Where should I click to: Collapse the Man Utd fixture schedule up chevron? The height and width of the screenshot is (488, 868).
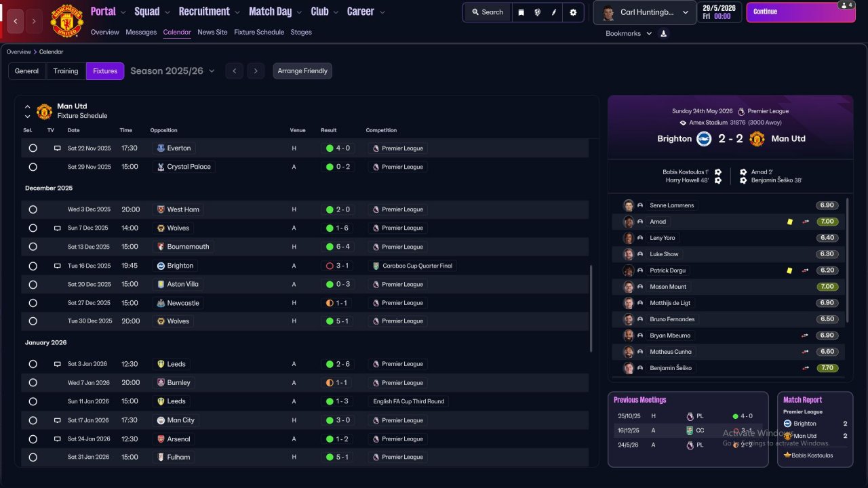(x=28, y=106)
